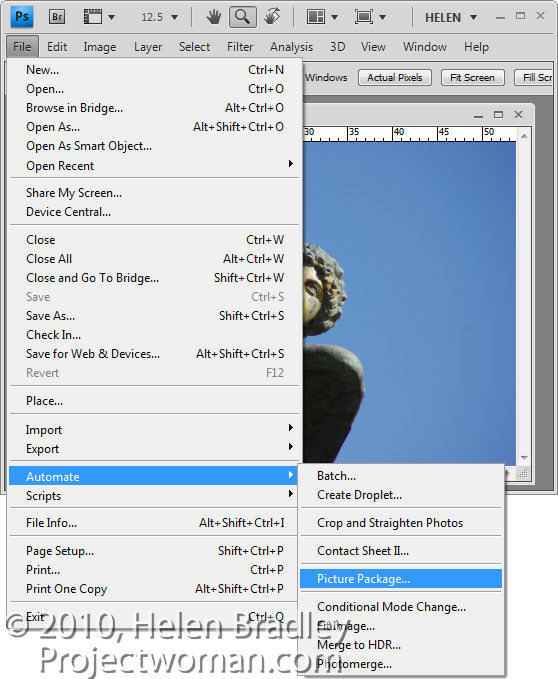Image resolution: width=558 pixels, height=679 pixels.
Task: Select the highlighted Automate entry
Action: pos(154,476)
